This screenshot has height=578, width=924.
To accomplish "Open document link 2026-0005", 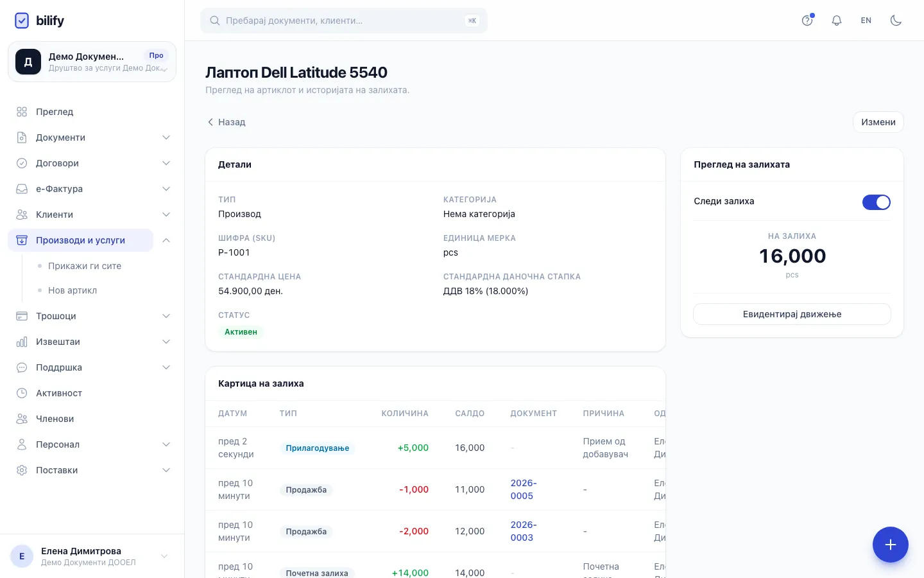I will [x=524, y=489].
